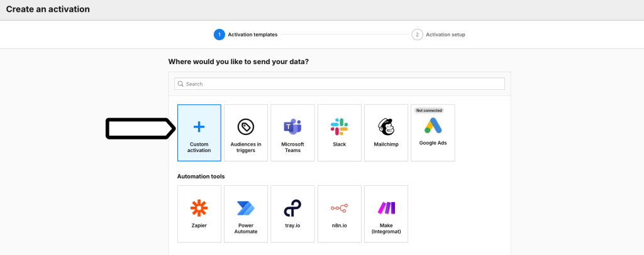The width and height of the screenshot is (644, 255).
Task: Pick the n8n.io nodes logo
Action: tap(339, 209)
